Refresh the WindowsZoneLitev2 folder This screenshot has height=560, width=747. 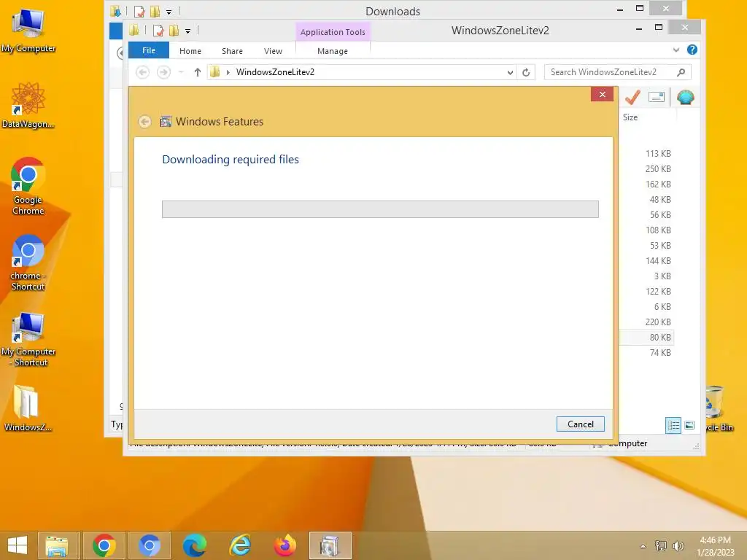526,72
